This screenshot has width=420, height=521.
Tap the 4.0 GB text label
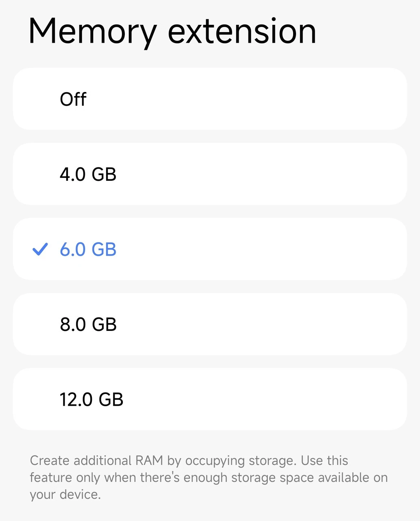(x=88, y=174)
